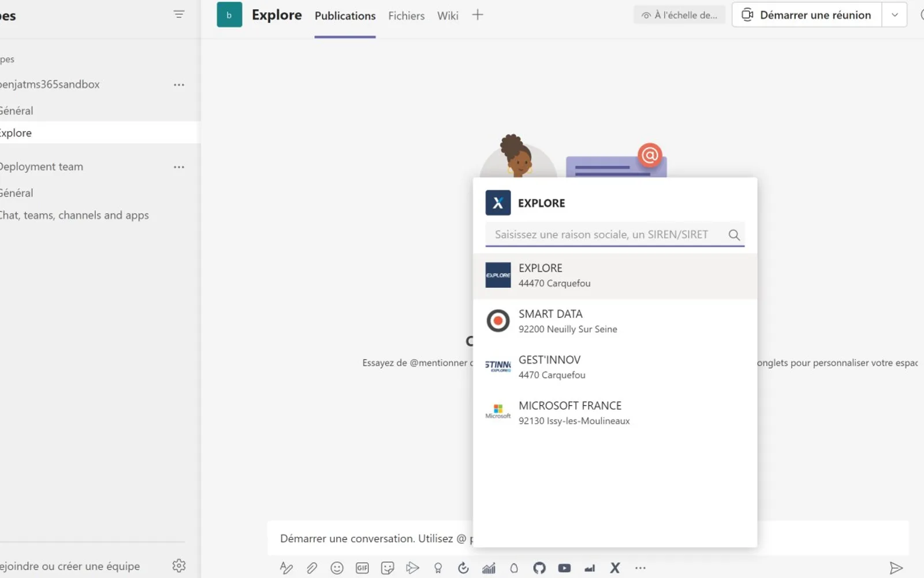
Task: Click the search magnifier in Explore popup
Action: (734, 235)
